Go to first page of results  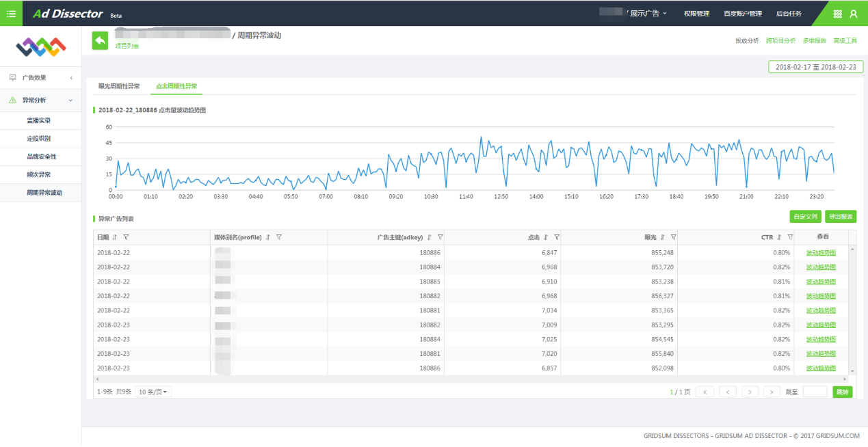coord(705,392)
